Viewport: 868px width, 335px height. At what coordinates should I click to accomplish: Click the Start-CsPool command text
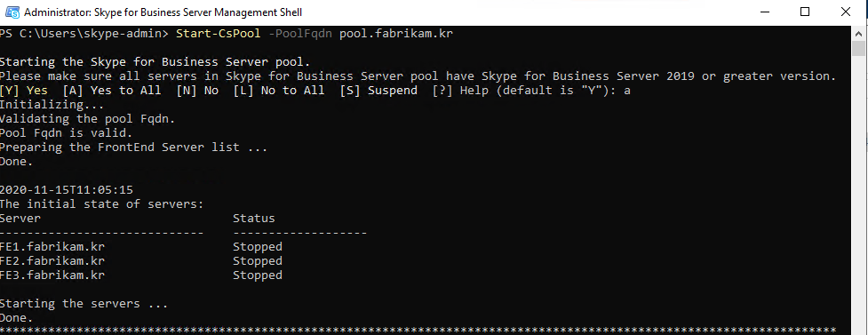tap(218, 34)
